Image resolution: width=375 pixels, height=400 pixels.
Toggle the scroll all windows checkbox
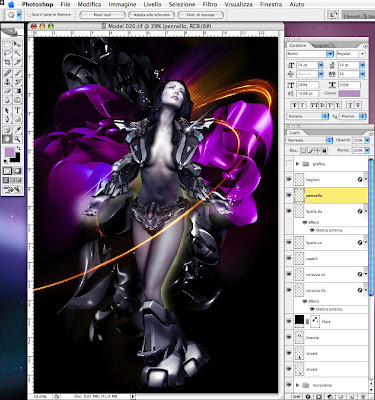pos(29,15)
